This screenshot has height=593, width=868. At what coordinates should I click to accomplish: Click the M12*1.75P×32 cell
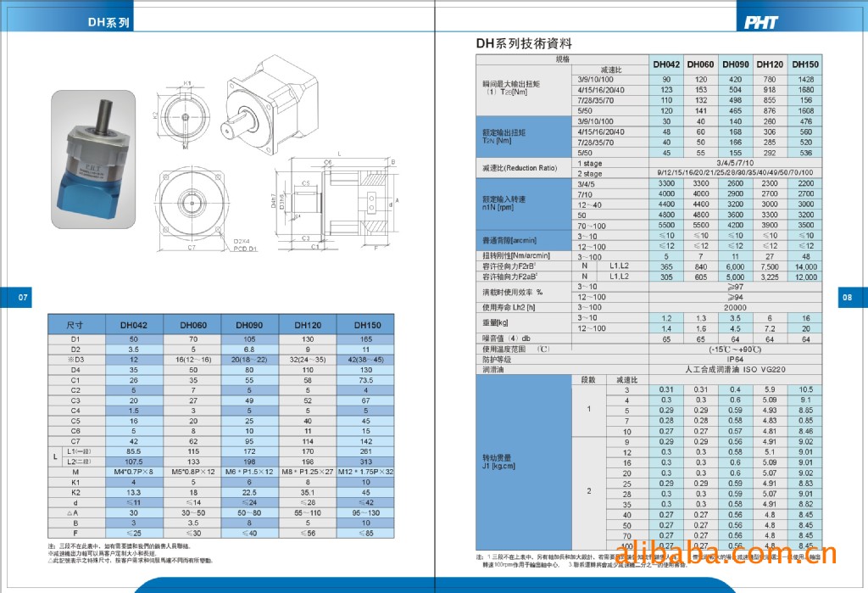coord(365,473)
